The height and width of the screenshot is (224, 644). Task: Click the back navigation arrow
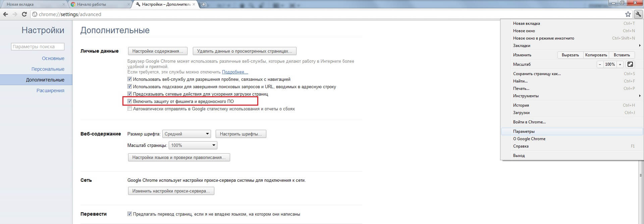(x=6, y=14)
